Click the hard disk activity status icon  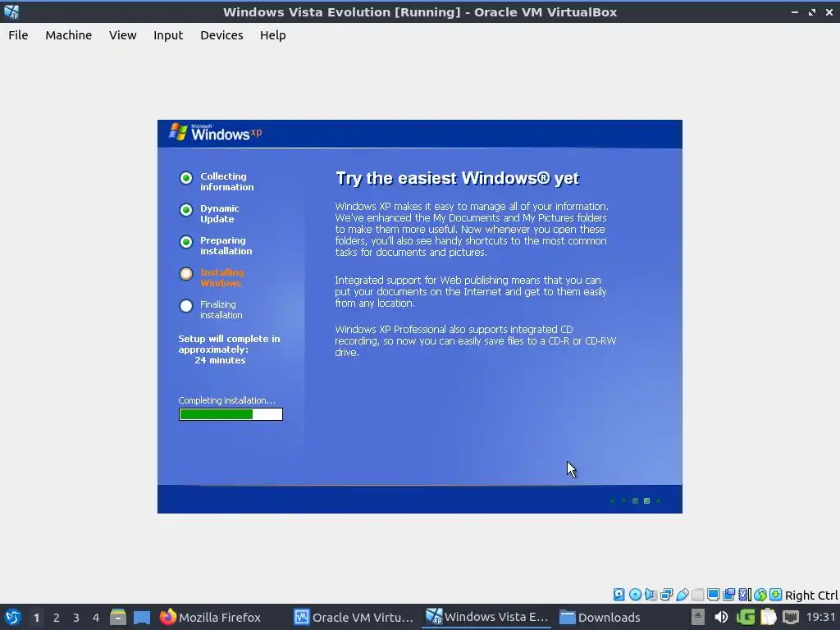(x=619, y=594)
